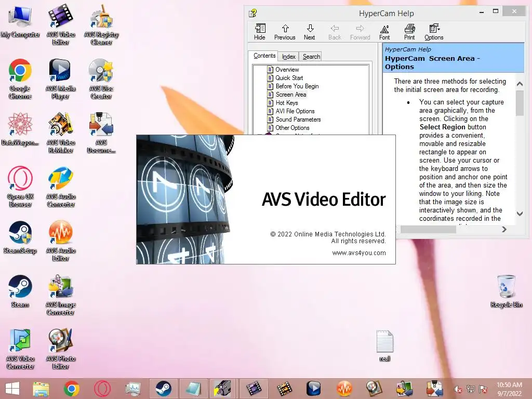Open Google Chrome from the taskbar
Viewport: 532px width, 399px height.
pyautogui.click(x=71, y=389)
